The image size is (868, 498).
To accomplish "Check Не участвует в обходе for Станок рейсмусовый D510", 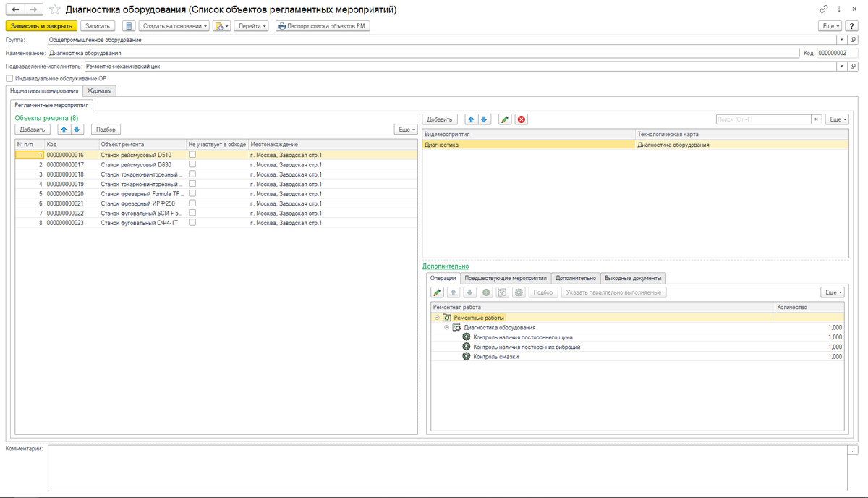I will click(192, 154).
